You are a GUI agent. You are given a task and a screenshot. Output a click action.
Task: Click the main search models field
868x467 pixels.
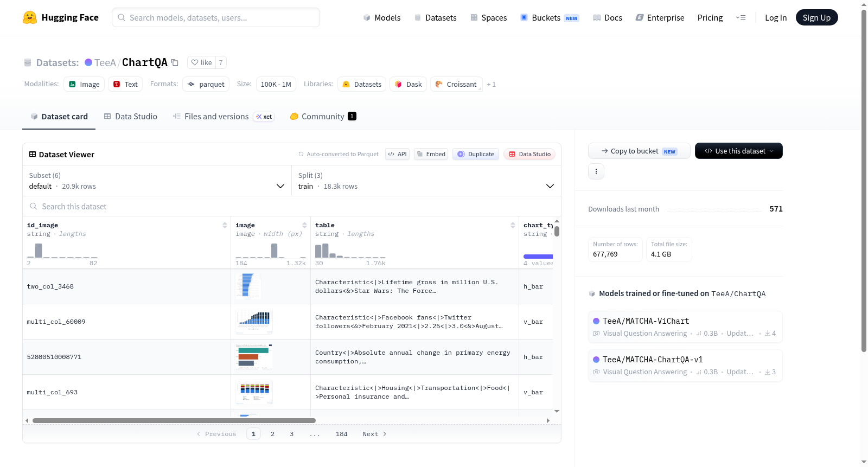216,17
